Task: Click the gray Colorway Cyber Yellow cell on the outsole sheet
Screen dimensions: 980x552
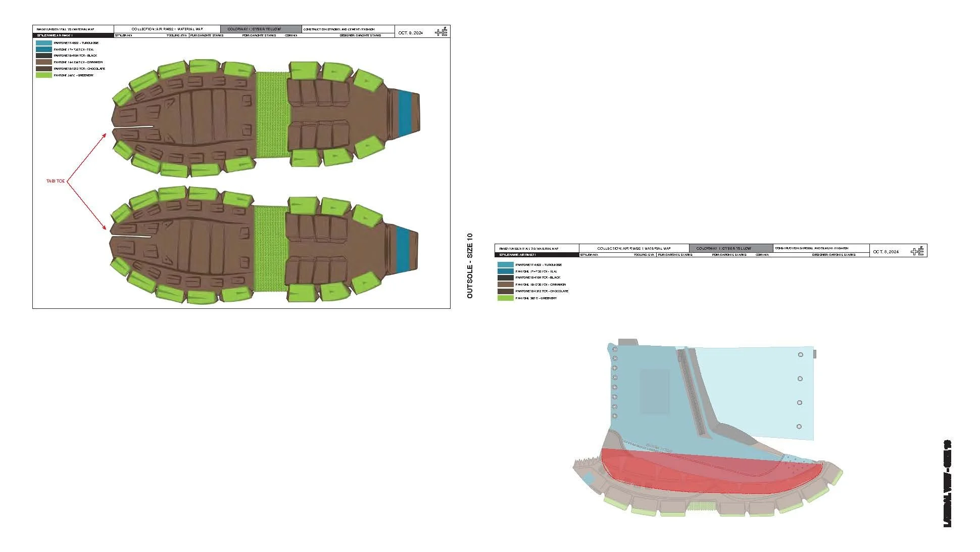Action: 261,29
